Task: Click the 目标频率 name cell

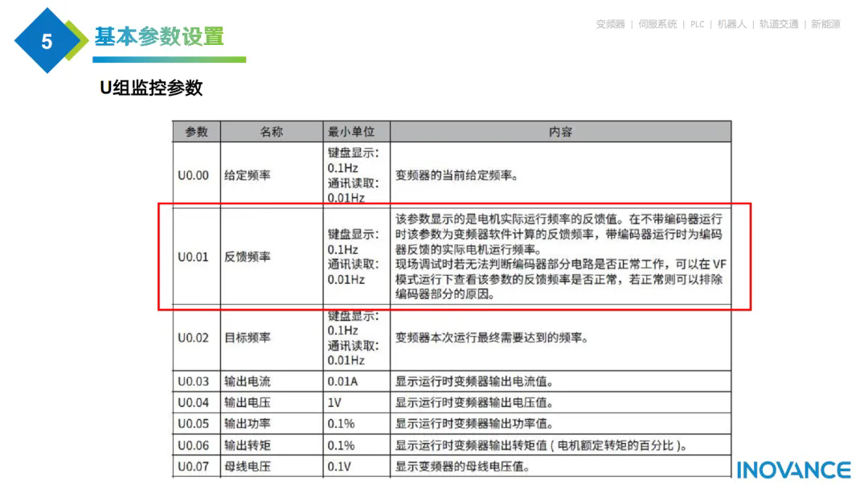Action: (248, 338)
